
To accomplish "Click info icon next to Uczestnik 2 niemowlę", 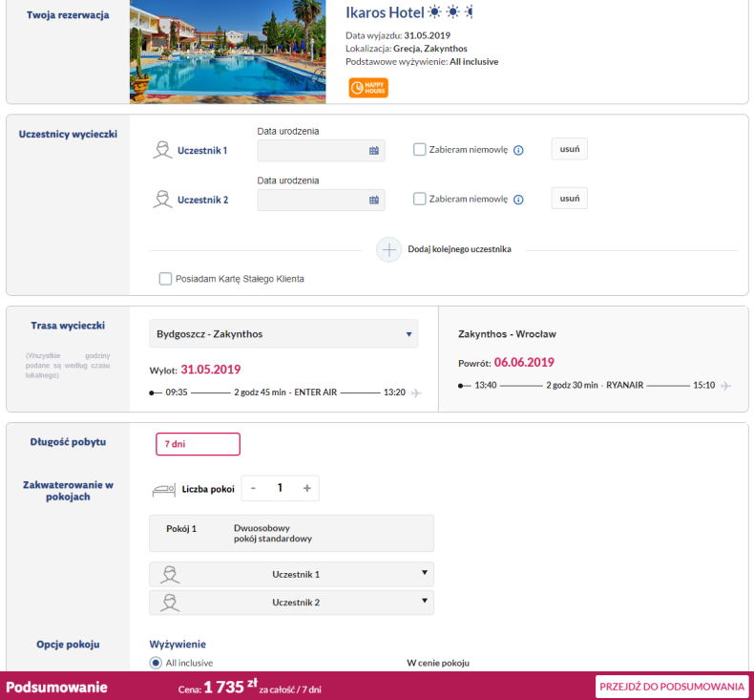I will coord(518,200).
